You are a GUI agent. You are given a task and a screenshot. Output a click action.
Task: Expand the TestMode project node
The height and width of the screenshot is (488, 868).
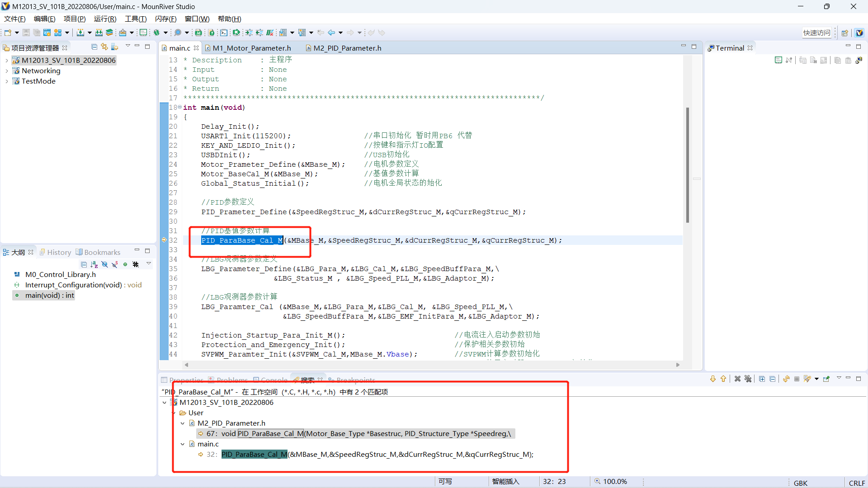tap(6, 81)
